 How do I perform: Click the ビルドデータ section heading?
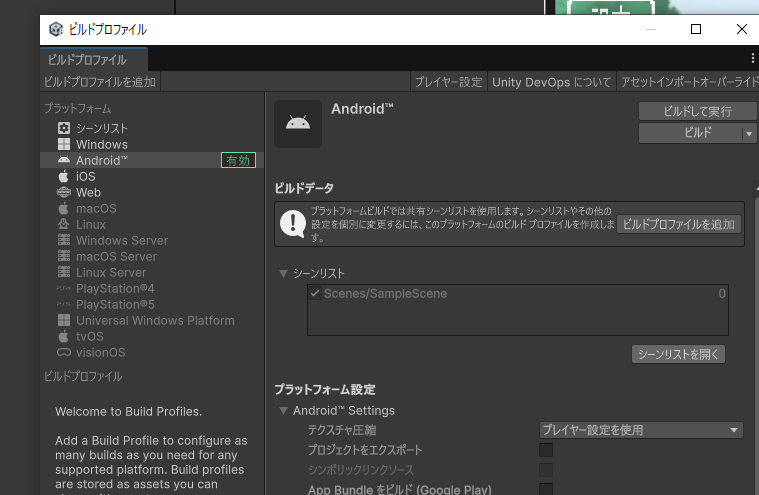(304, 188)
